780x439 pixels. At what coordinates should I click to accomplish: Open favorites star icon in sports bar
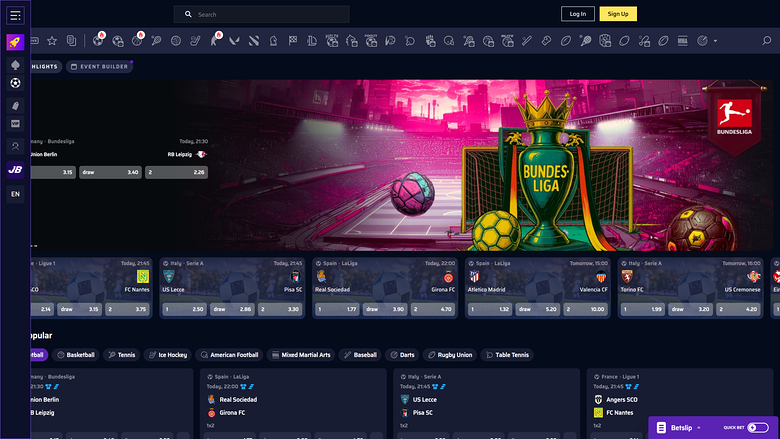coord(52,41)
